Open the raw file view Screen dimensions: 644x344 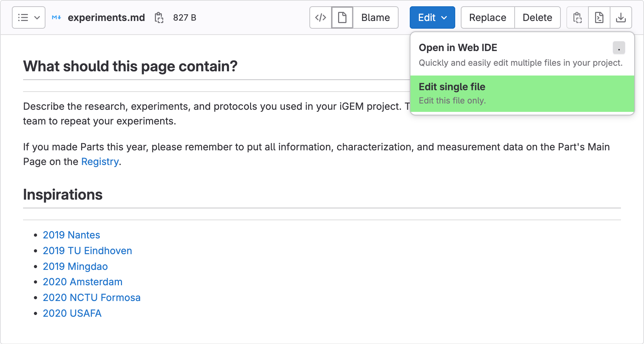[599, 17]
